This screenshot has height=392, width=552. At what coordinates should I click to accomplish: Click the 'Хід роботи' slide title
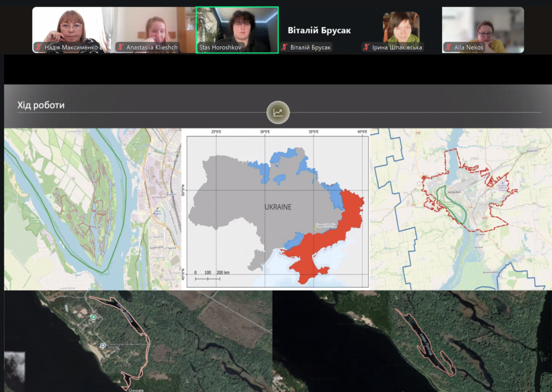click(x=41, y=105)
